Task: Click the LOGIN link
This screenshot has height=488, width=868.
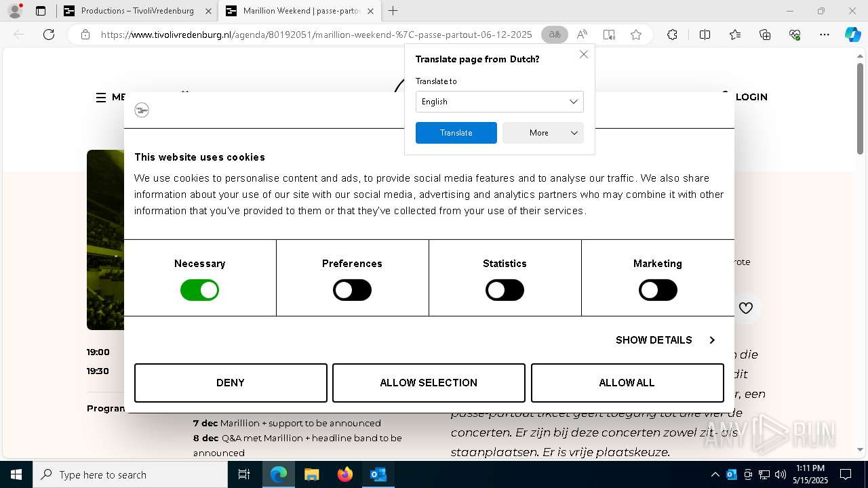Action: 751,97
